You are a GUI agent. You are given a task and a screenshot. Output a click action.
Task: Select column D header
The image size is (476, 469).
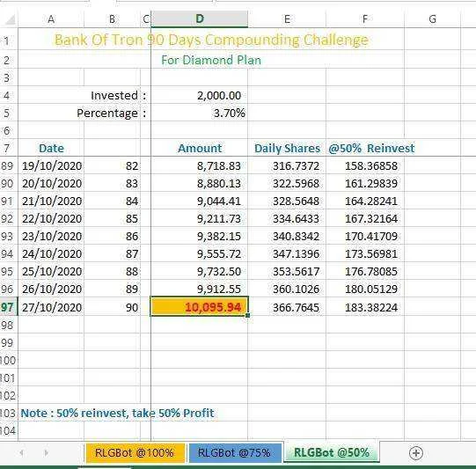pos(200,19)
